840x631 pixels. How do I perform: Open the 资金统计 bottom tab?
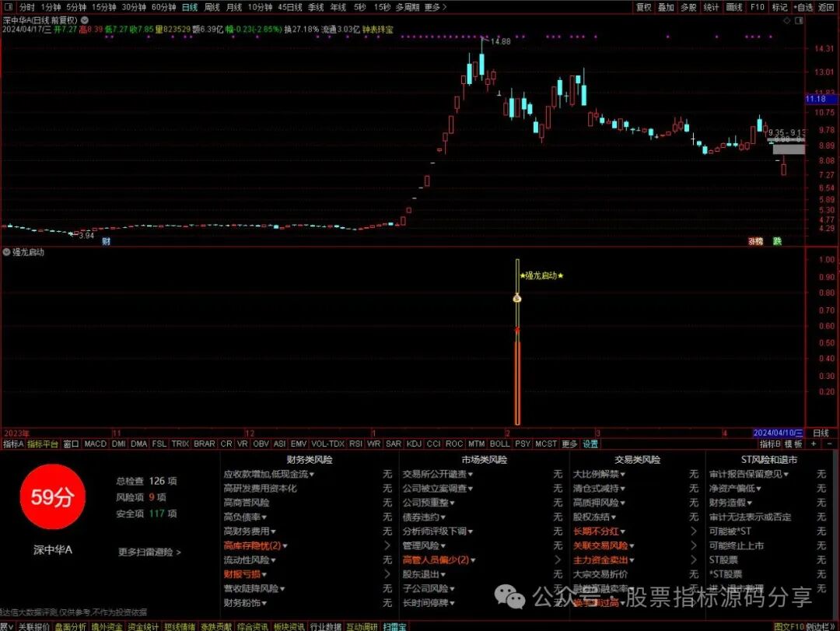click(143, 626)
